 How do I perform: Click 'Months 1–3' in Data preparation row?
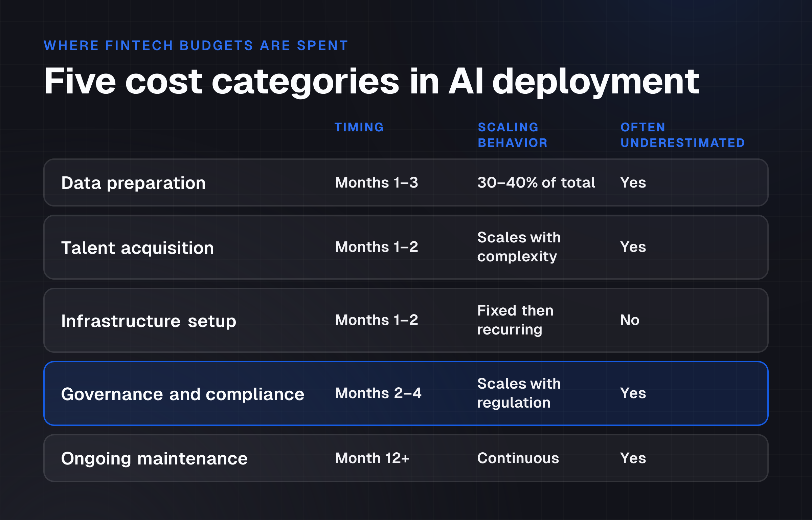tap(377, 182)
